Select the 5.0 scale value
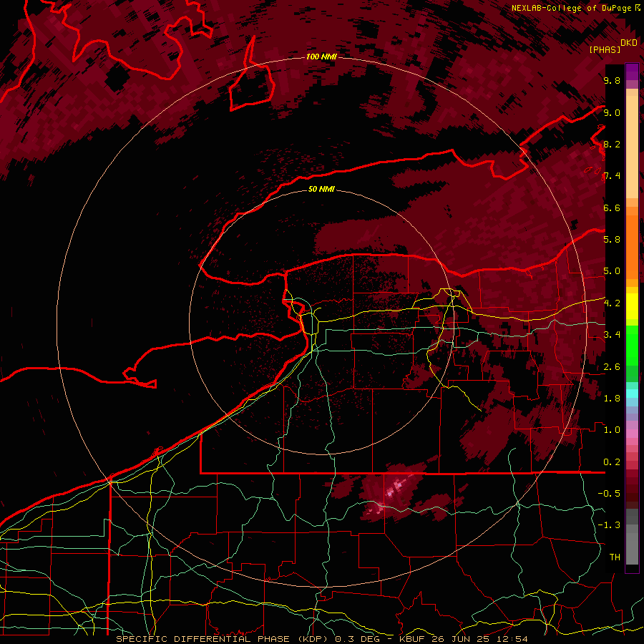The height and width of the screenshot is (644, 644). coord(612,271)
